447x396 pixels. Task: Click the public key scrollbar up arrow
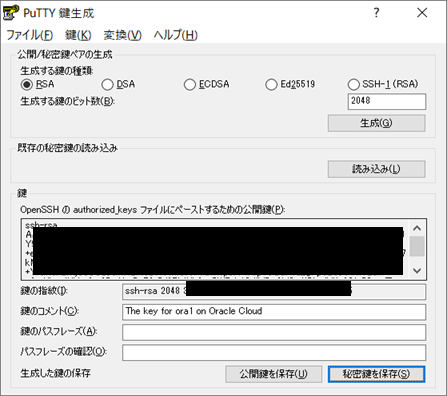point(417,228)
